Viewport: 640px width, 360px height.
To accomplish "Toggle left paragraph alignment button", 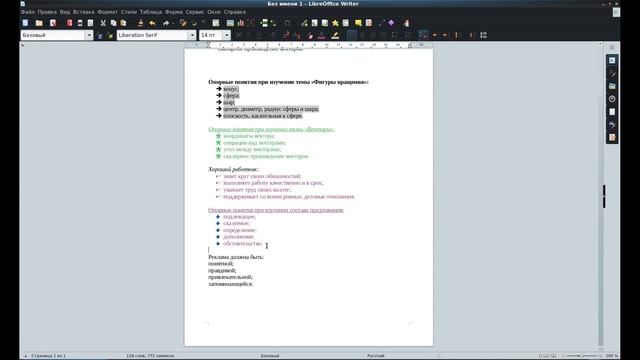I will pos(352,36).
